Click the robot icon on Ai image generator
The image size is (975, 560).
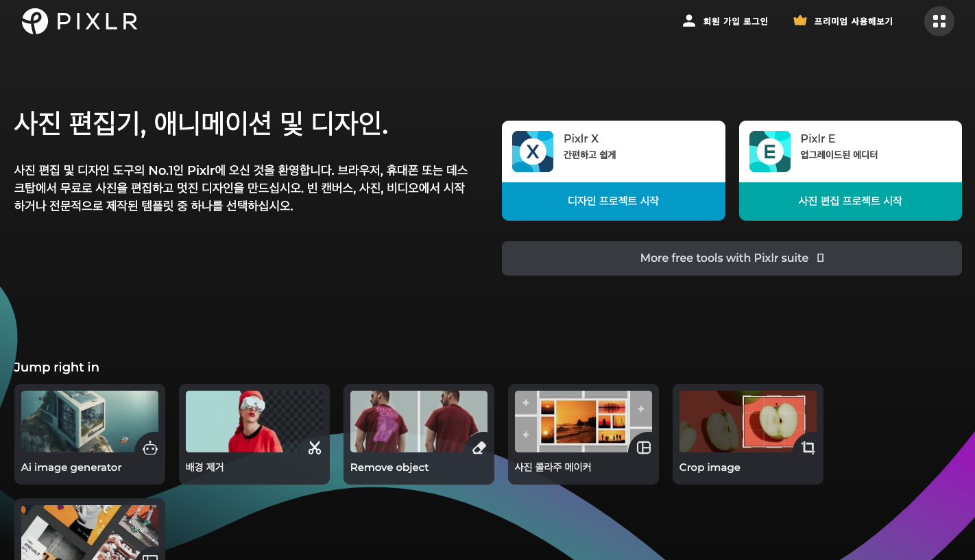(x=150, y=448)
